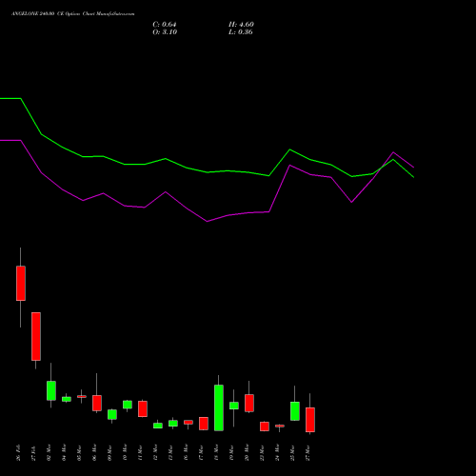Select the "24 Mar" date label
This screenshot has height=476, width=476.
click(277, 452)
